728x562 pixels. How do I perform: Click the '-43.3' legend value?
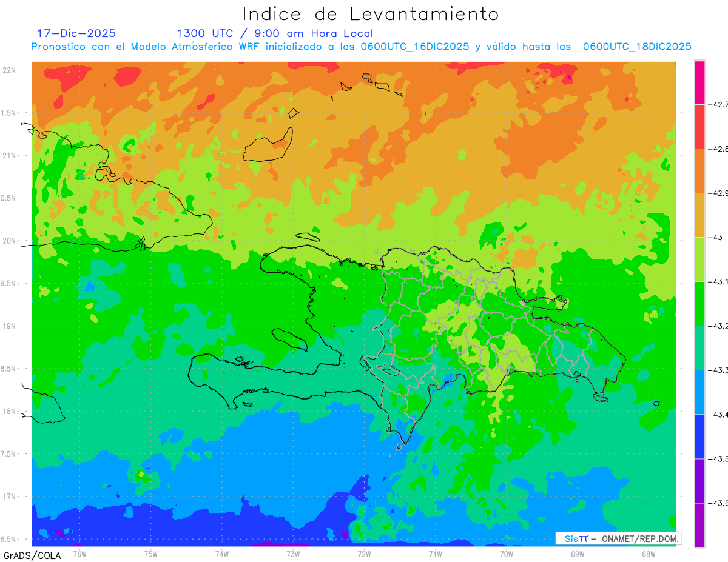click(718, 370)
